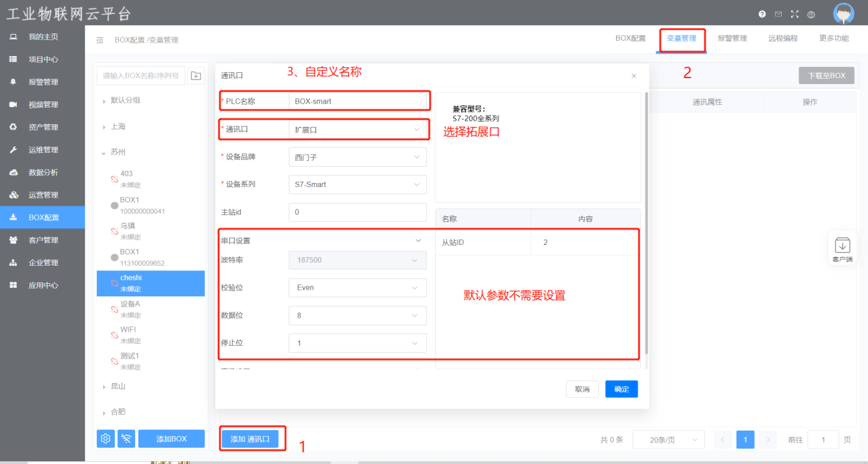Open the 客户端 download widget
The width and height of the screenshot is (868, 464).
[842, 248]
